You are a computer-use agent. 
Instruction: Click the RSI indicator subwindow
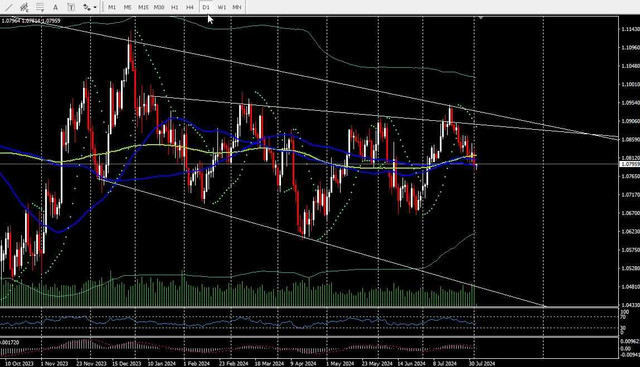(x=309, y=322)
